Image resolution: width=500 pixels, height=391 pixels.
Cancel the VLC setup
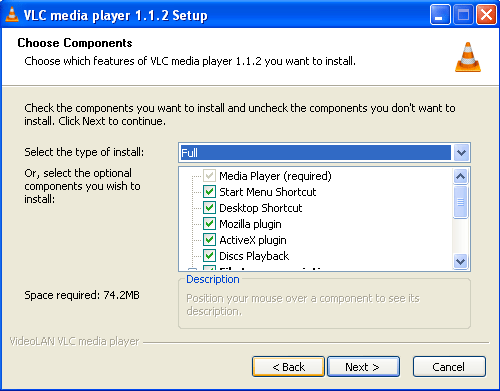[x=449, y=367]
